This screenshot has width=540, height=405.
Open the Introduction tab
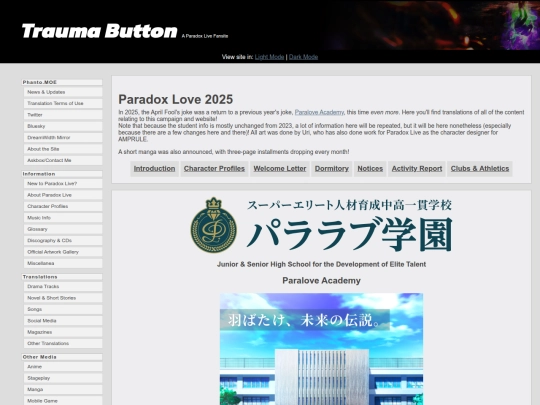click(154, 169)
